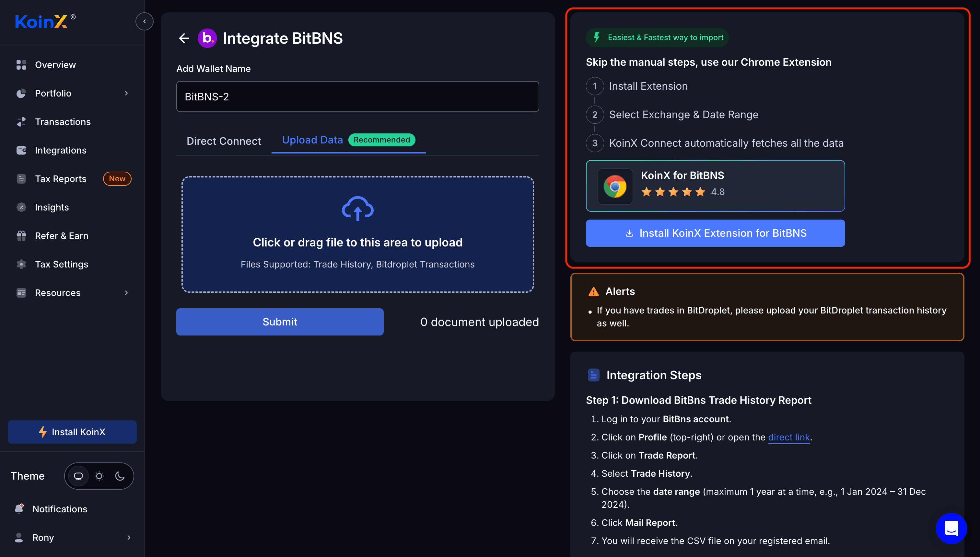Click Install KoinX Extension for BitBNS
Image resolution: width=980 pixels, height=557 pixels.
coord(715,233)
